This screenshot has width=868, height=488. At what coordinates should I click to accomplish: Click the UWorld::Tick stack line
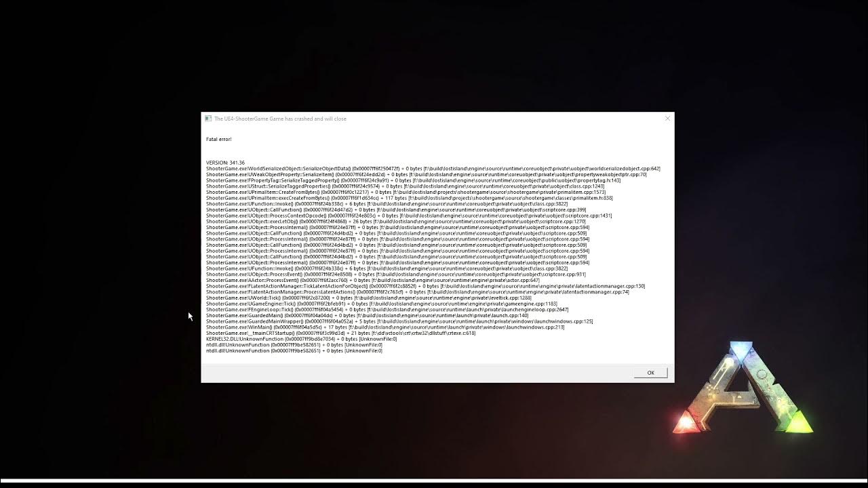click(x=369, y=298)
